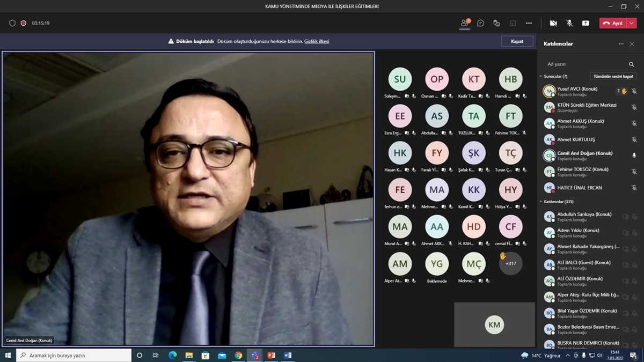The height and width of the screenshot is (362, 644).
Task: Open the reactions icon in meeting toolbar
Action: 496,23
